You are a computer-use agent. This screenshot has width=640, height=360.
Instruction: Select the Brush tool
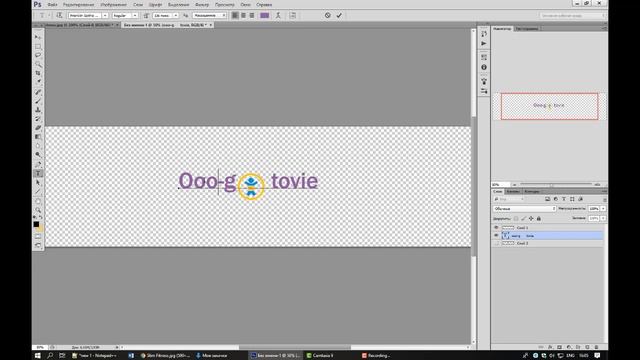38,101
